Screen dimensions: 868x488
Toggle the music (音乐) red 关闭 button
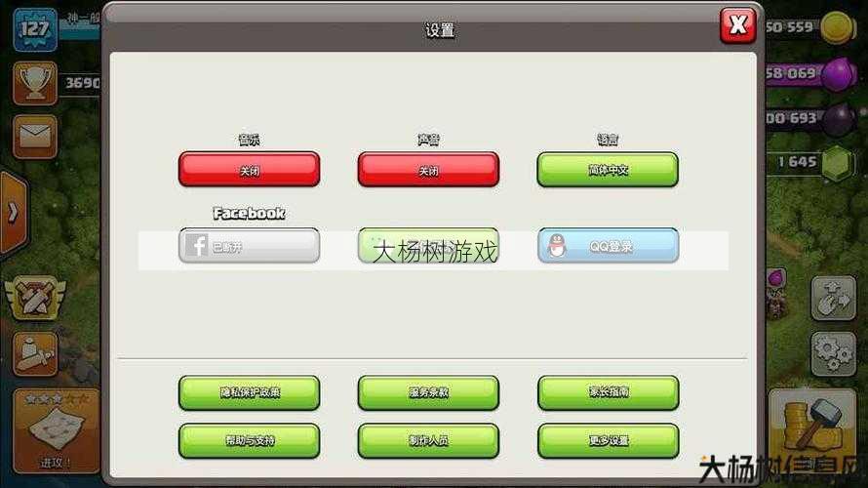[x=249, y=170]
